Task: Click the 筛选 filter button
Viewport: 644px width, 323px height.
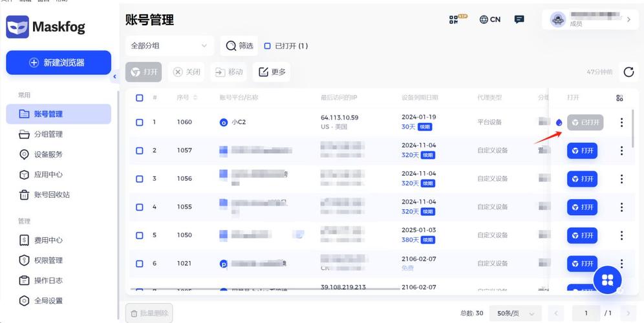Action: (x=239, y=46)
